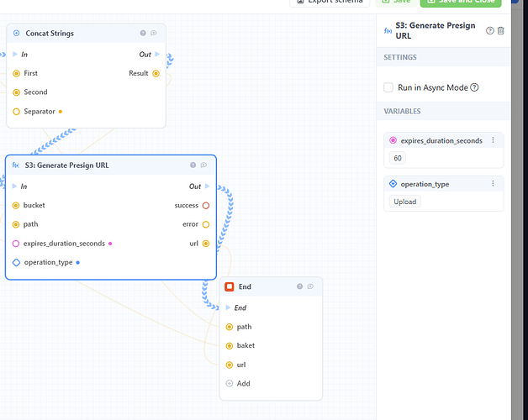Open the Upload operation type selector

pyautogui.click(x=405, y=202)
